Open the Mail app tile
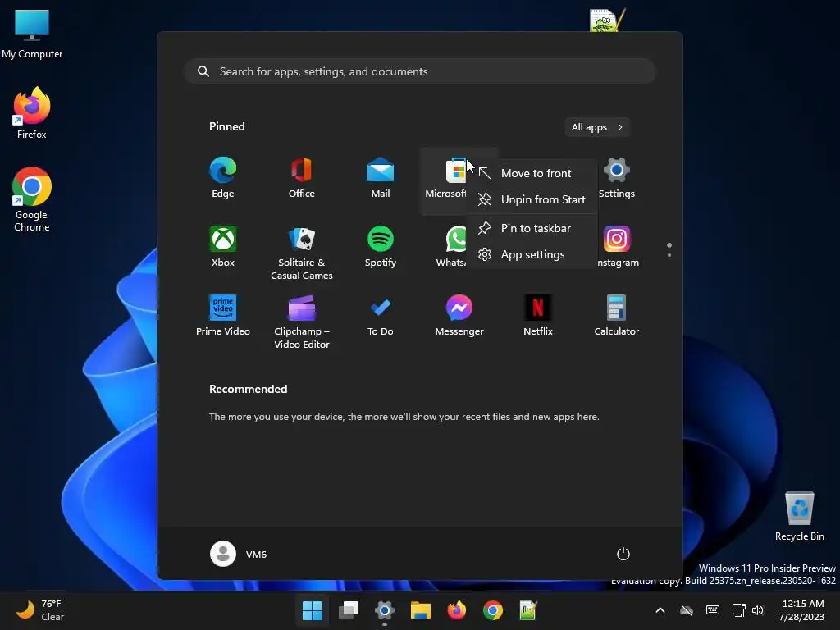840x630 pixels. 381,178
